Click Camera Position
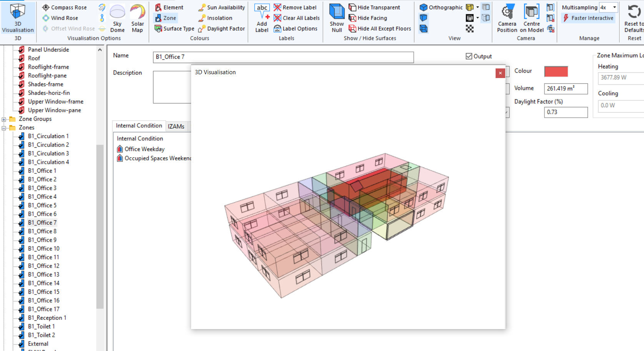The height and width of the screenshot is (351, 644). pyautogui.click(x=507, y=18)
